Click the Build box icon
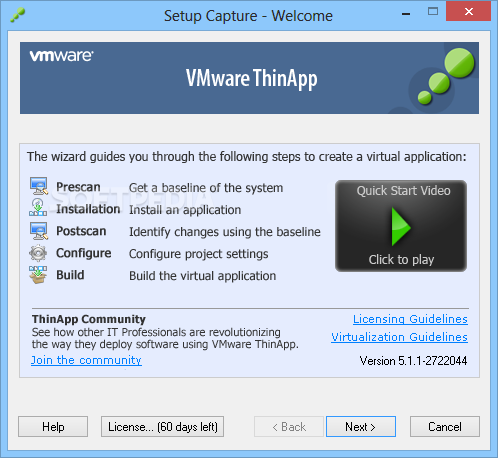The image size is (498, 458). point(38,275)
